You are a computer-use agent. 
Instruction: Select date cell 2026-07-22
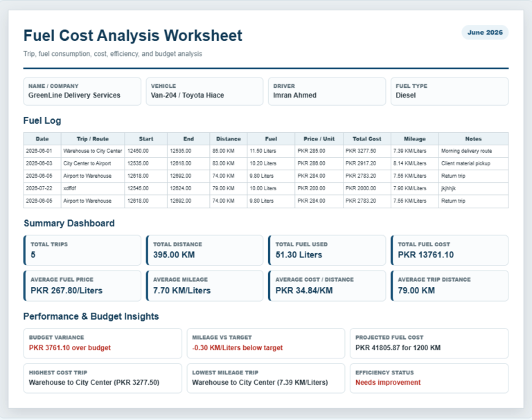point(42,188)
